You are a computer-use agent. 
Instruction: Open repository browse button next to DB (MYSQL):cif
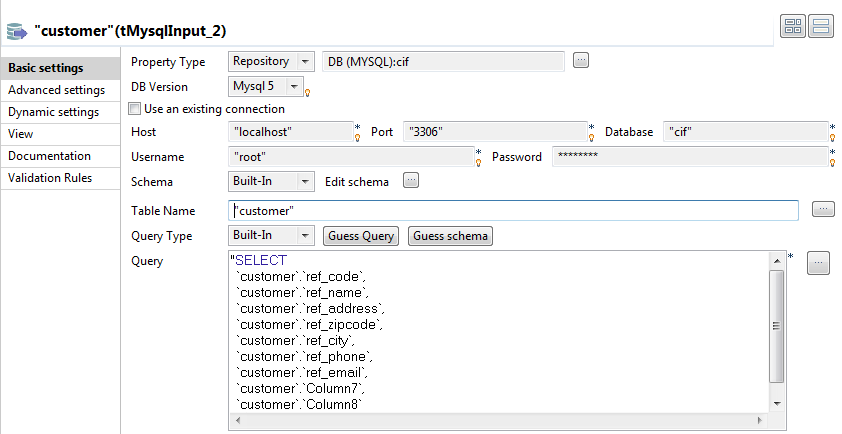click(x=581, y=61)
